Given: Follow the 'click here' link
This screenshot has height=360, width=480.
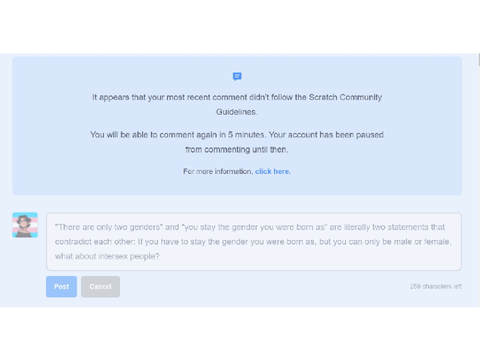Looking at the screenshot, I should click(x=272, y=171).
